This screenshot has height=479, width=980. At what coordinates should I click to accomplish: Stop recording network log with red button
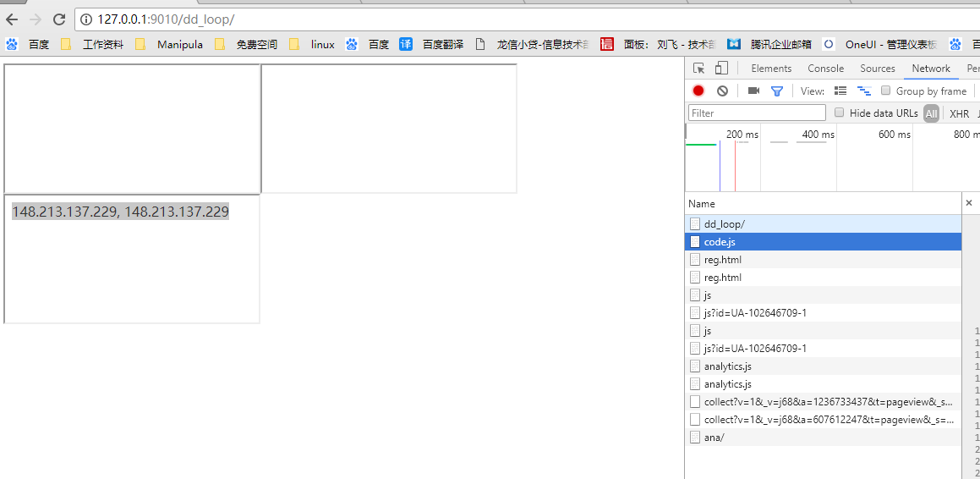coord(698,91)
